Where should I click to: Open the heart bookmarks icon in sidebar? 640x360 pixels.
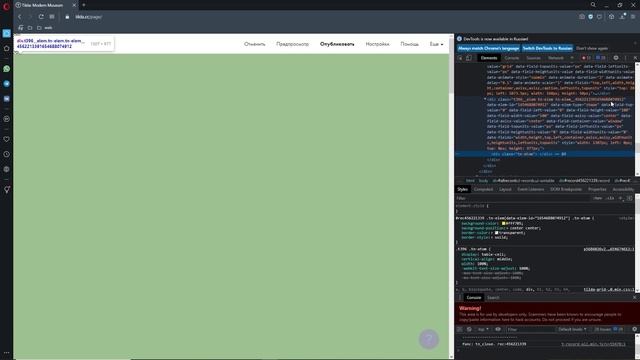[x=7, y=139]
